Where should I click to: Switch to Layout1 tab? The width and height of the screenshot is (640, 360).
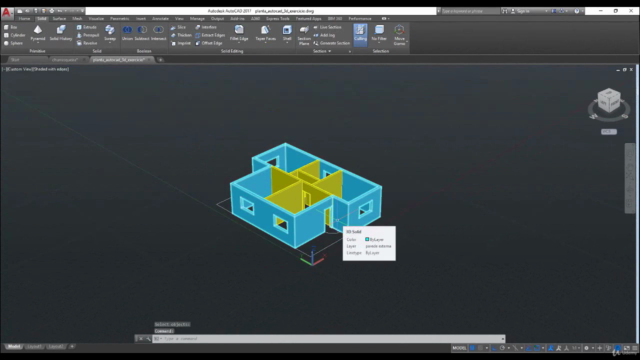(34, 347)
